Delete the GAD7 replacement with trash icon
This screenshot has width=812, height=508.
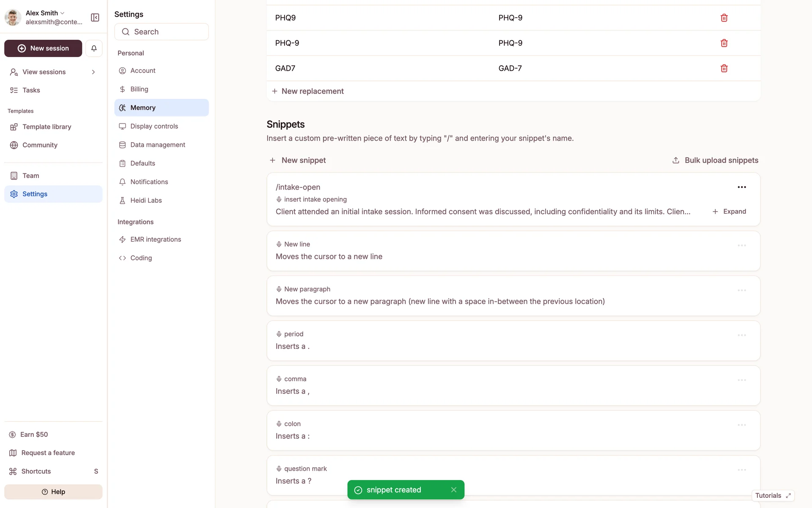pyautogui.click(x=724, y=68)
